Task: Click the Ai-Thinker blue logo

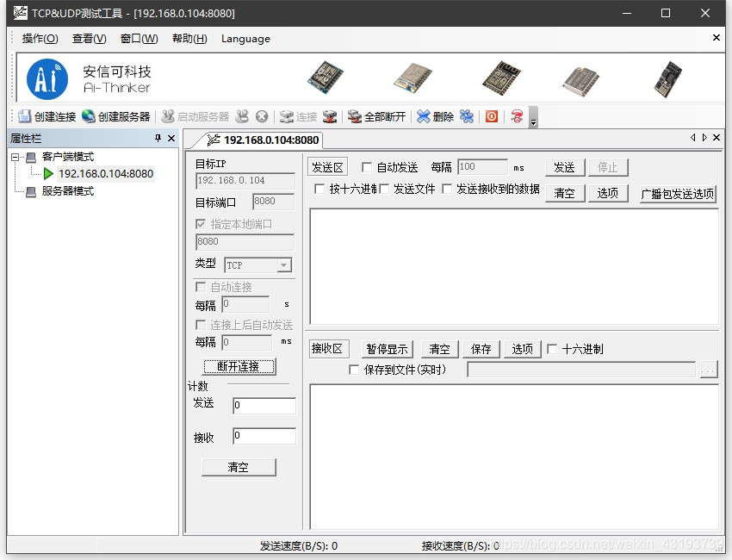Action: 47,79
